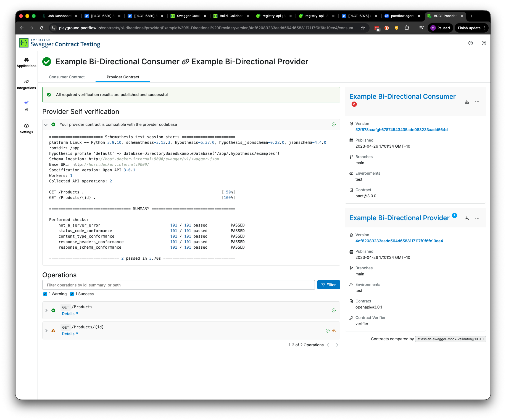Switch to the Consumer Contract tab

pos(67,77)
